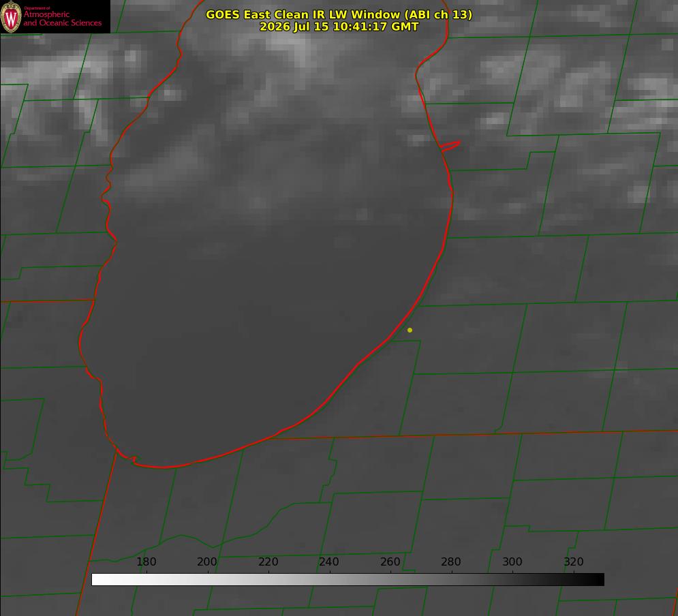Click the colorbar directly below the 200 tick
Viewport: 678px width, 616px height.
[208, 580]
